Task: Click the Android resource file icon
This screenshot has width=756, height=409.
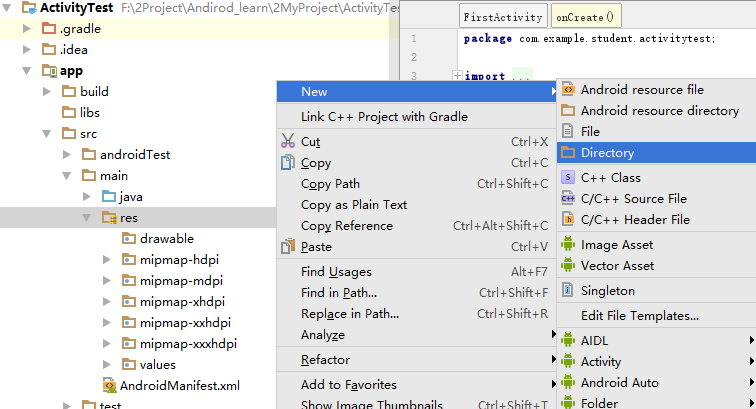Action: click(568, 89)
